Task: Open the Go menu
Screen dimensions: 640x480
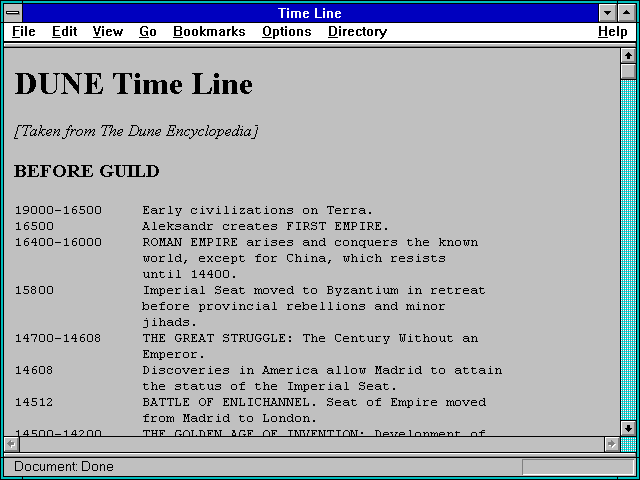Action: click(x=147, y=32)
